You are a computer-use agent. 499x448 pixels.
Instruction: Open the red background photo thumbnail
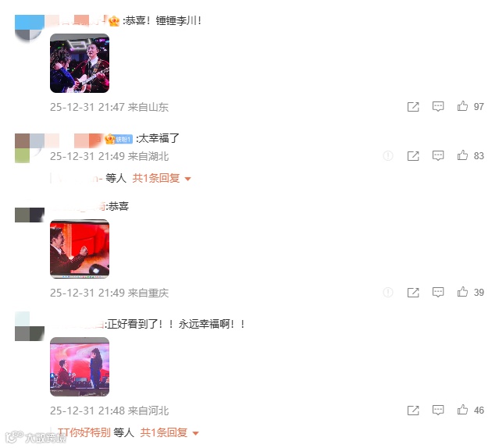(80, 249)
